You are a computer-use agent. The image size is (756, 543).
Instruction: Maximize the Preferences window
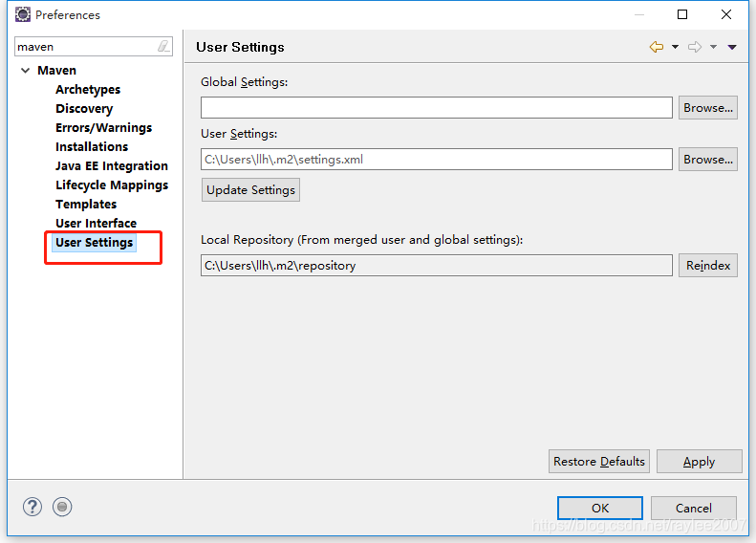(682, 14)
